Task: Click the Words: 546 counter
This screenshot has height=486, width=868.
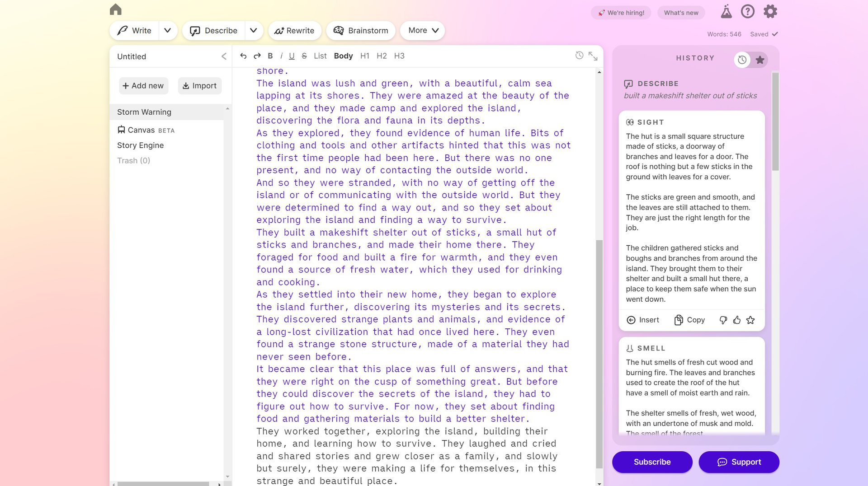Action: click(724, 34)
